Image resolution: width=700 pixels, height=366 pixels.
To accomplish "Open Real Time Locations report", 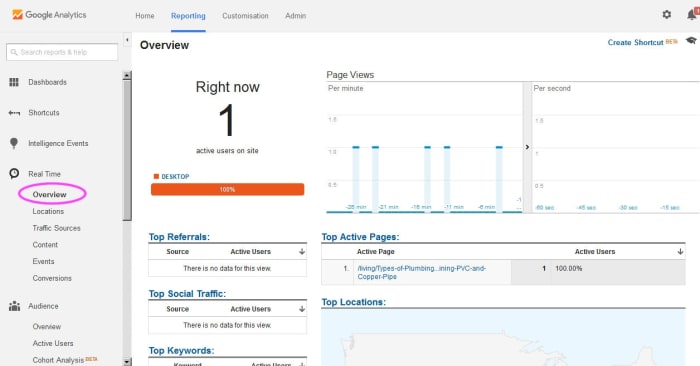I will tap(48, 212).
